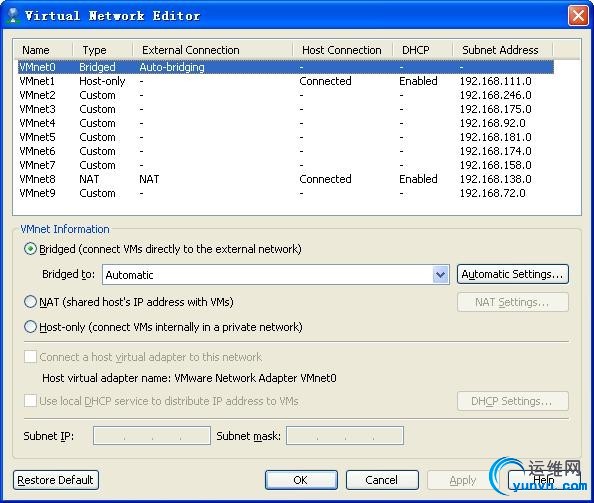Select the NAT shared host's IP option

tap(30, 302)
